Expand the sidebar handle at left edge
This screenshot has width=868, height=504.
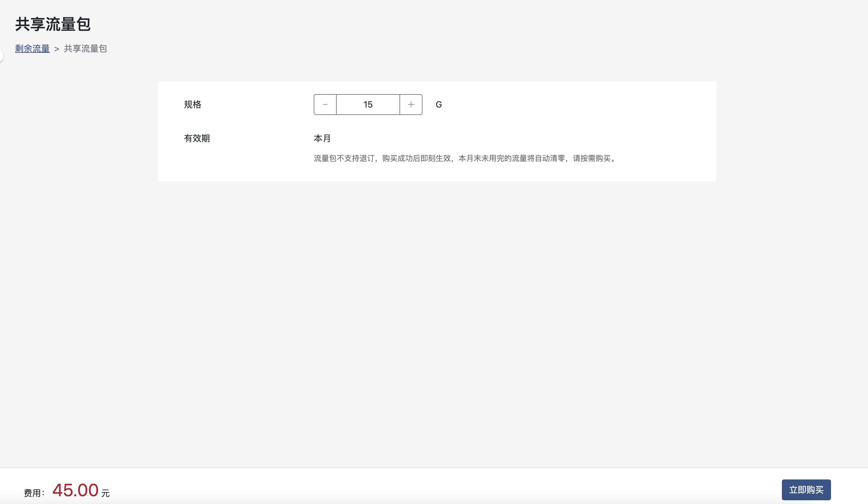(1, 56)
